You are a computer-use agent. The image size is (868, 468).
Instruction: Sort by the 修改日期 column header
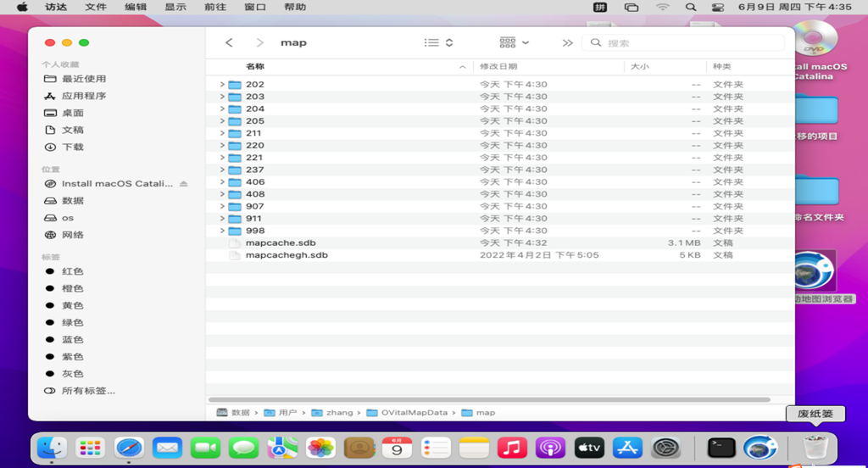498,66
